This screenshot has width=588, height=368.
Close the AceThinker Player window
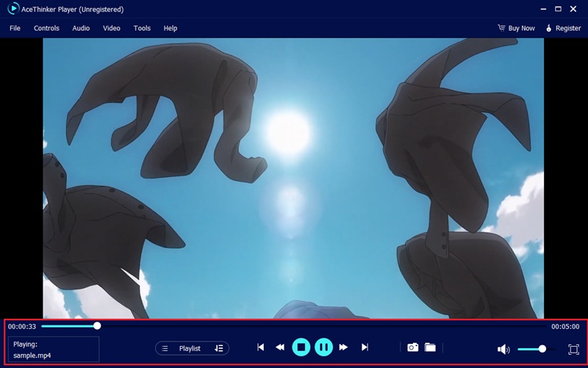[x=573, y=9]
